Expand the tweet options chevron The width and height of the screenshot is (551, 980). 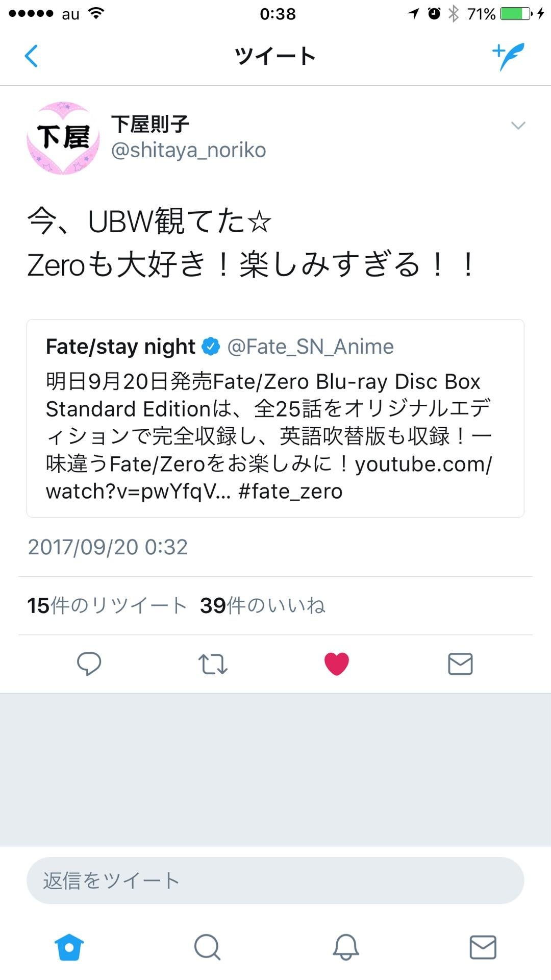pyautogui.click(x=519, y=125)
